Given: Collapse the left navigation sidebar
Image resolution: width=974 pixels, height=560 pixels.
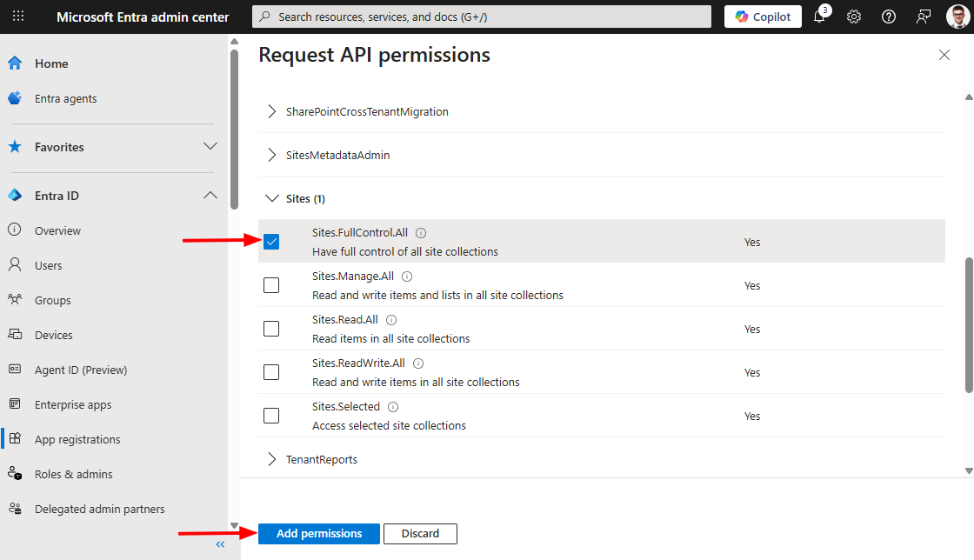Looking at the screenshot, I should 220,544.
